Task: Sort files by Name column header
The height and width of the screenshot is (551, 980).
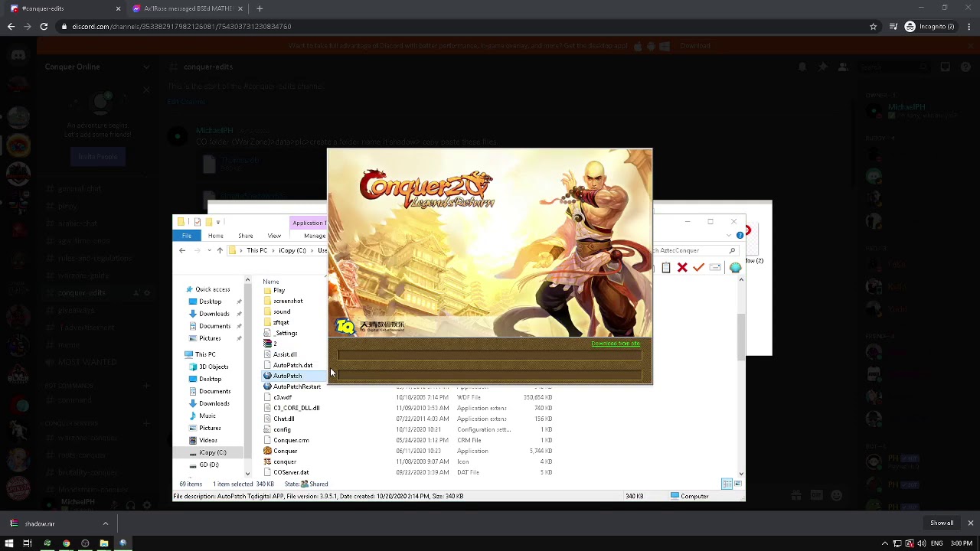Action: click(271, 282)
